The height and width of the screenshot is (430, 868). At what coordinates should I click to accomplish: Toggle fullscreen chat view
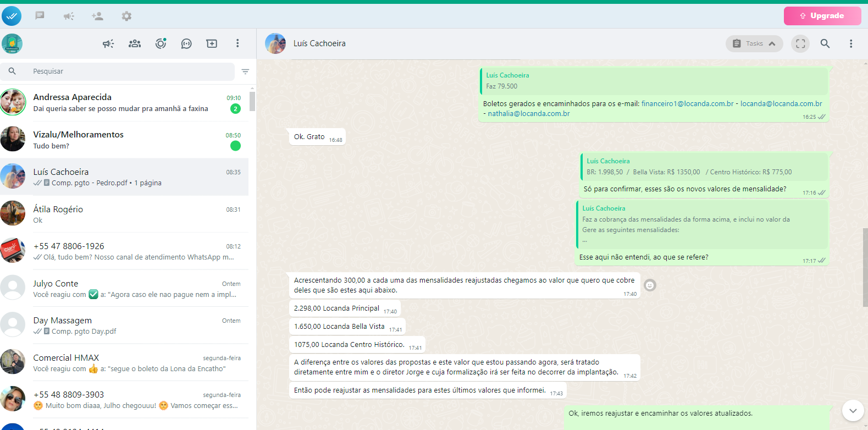pos(800,43)
